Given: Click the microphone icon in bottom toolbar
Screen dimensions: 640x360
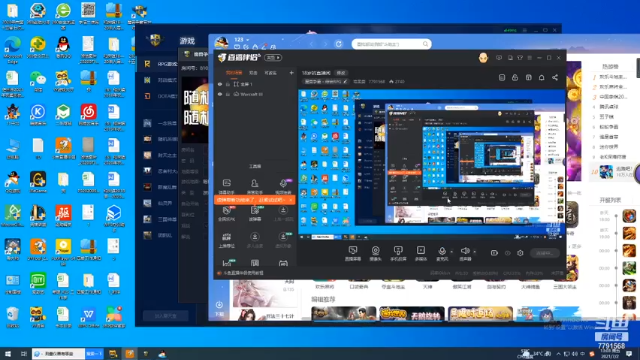Looking at the screenshot, I should (x=442, y=251).
